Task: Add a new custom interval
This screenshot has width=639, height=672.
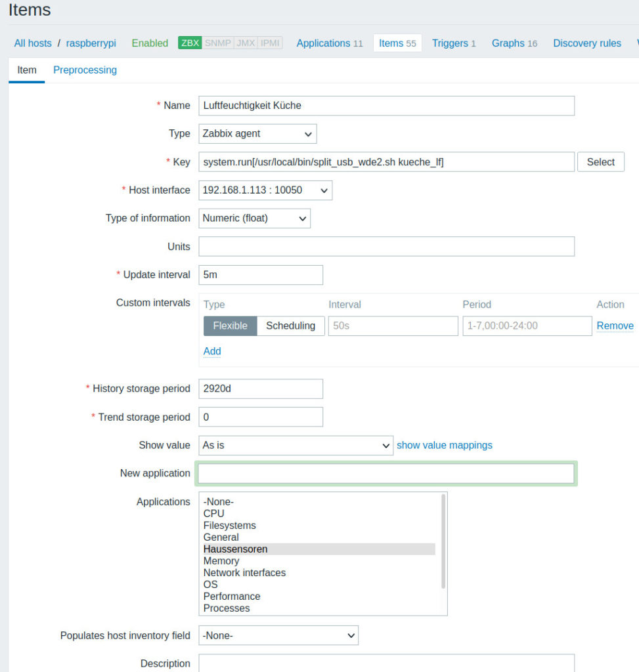Action: [212, 352]
